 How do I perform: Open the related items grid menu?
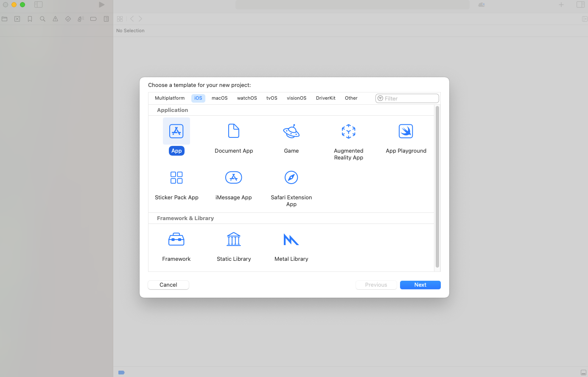tap(120, 19)
